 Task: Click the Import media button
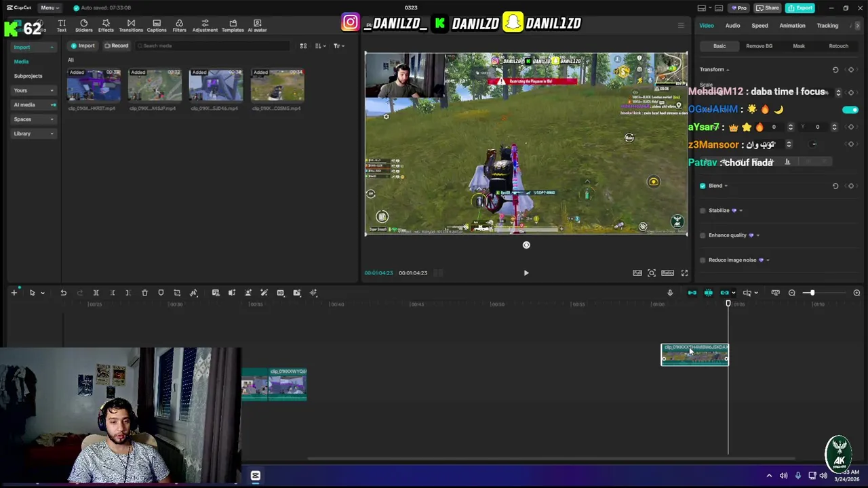(83, 45)
